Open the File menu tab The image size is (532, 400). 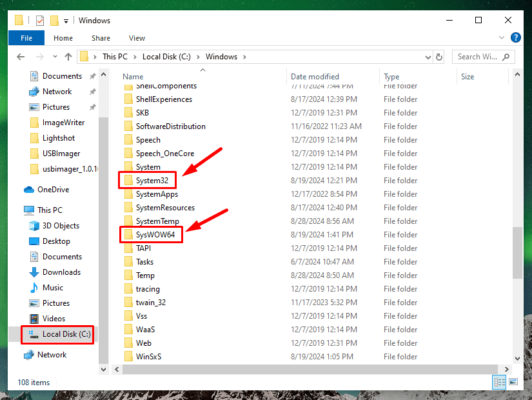tap(26, 38)
